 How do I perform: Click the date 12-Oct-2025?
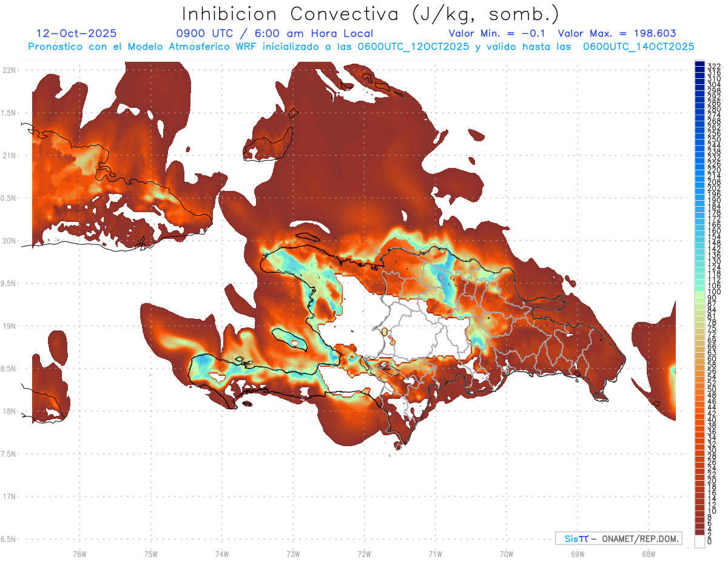(x=76, y=33)
